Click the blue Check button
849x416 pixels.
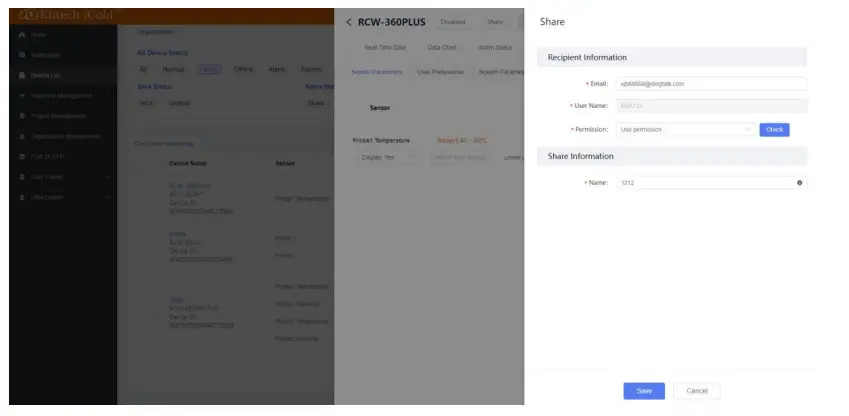pyautogui.click(x=774, y=130)
